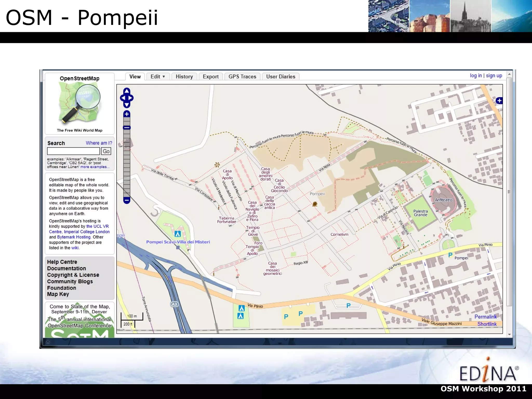Click the Cornelivm label

click(339, 234)
